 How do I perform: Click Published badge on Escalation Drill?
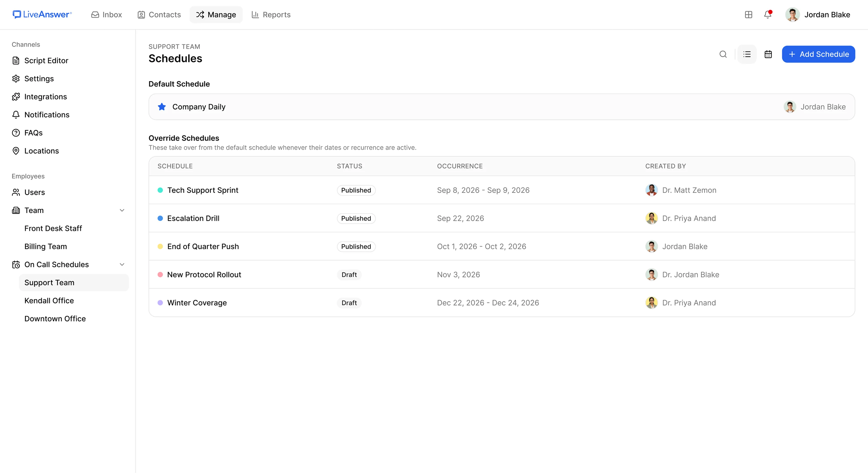tap(356, 219)
